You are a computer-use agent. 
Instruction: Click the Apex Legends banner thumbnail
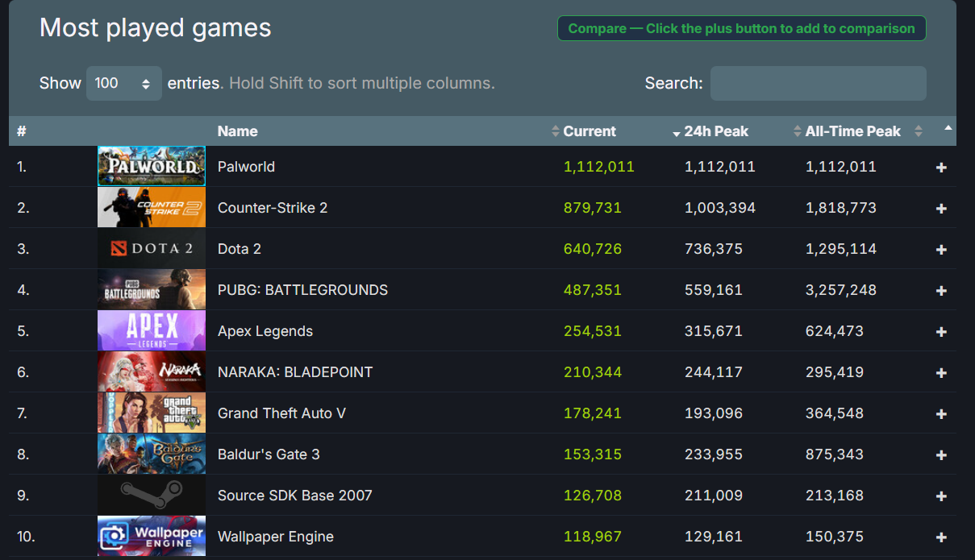(152, 330)
